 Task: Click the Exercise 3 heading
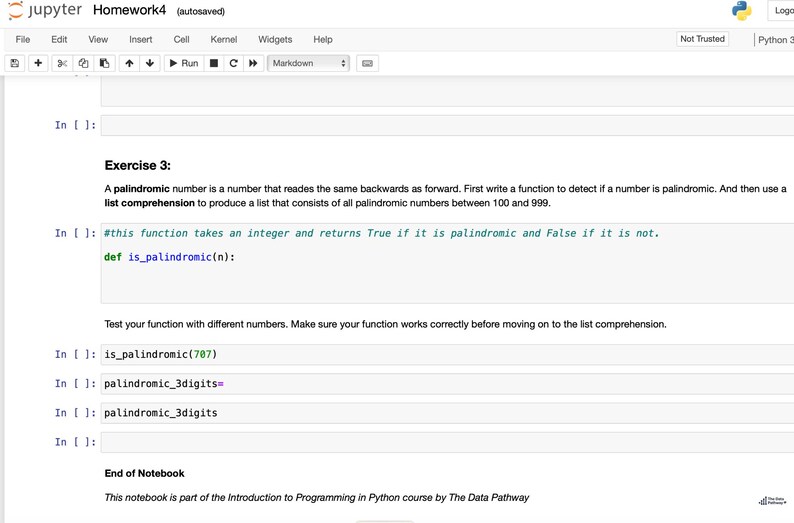(x=138, y=166)
